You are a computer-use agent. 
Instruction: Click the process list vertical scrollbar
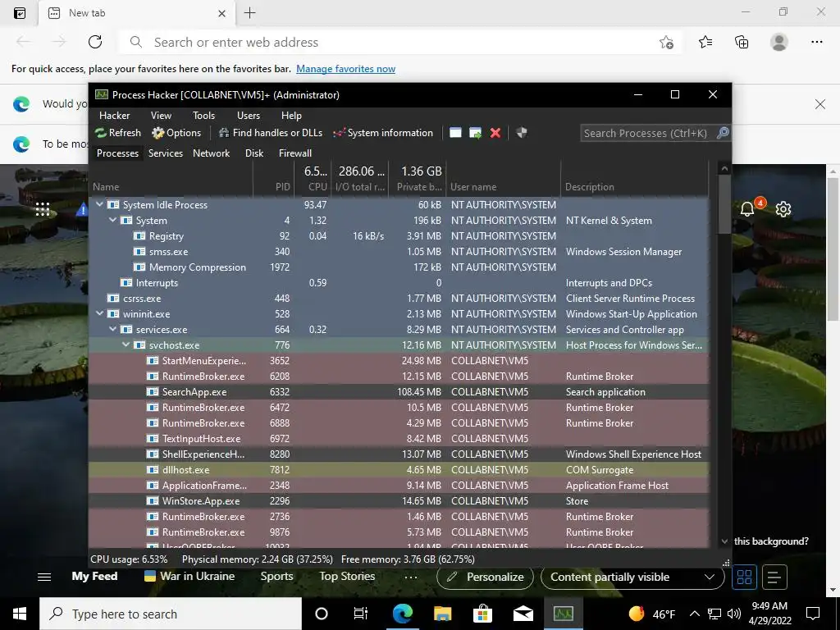[x=724, y=203]
